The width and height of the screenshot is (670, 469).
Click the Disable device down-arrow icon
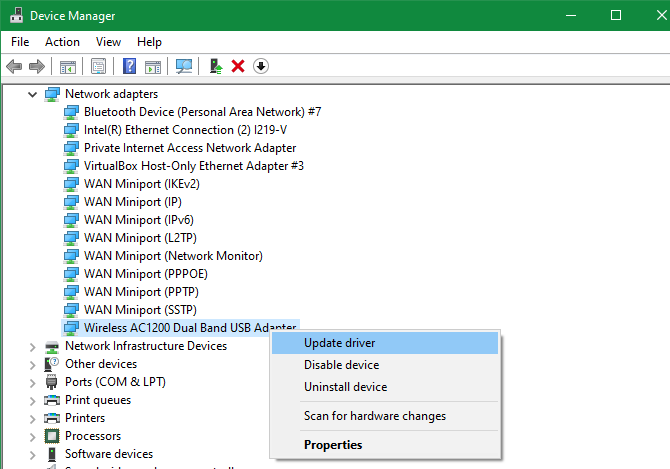(261, 66)
